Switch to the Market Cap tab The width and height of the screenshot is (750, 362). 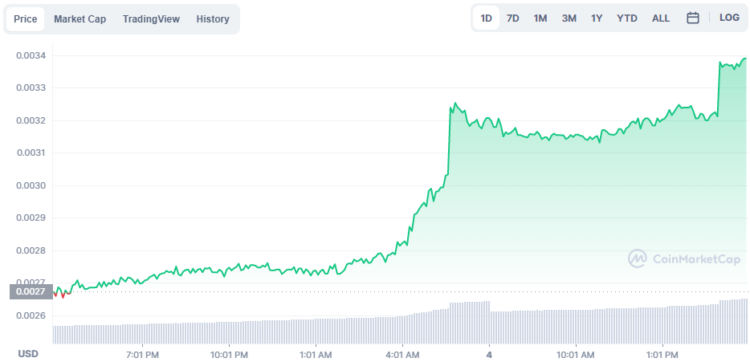[x=80, y=19]
